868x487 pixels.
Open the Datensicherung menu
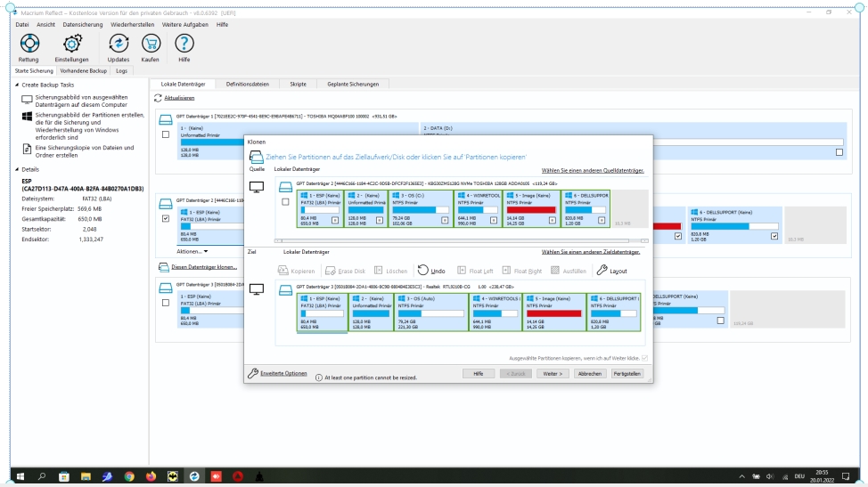(x=83, y=24)
